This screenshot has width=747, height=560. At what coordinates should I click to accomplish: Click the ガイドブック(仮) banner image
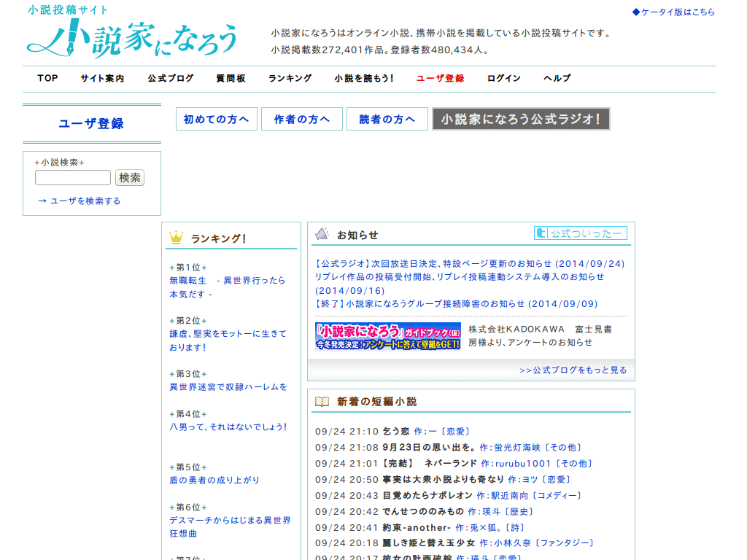click(x=388, y=336)
